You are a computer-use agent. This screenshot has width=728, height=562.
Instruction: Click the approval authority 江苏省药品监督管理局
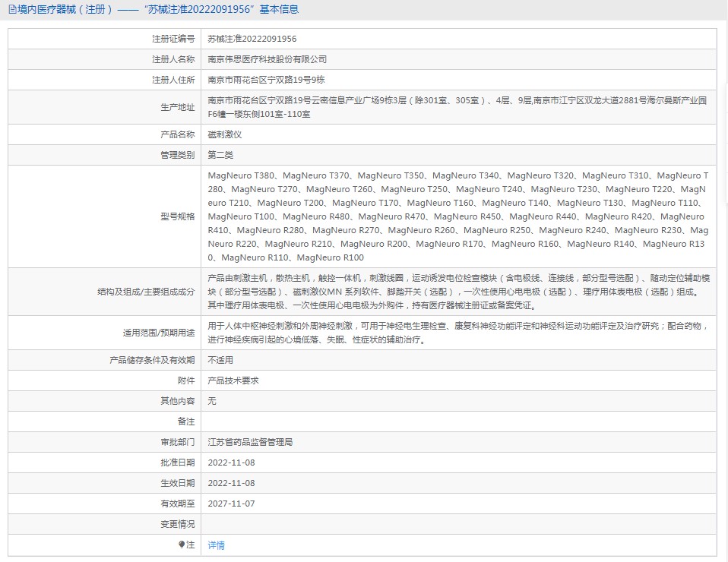pyautogui.click(x=250, y=442)
